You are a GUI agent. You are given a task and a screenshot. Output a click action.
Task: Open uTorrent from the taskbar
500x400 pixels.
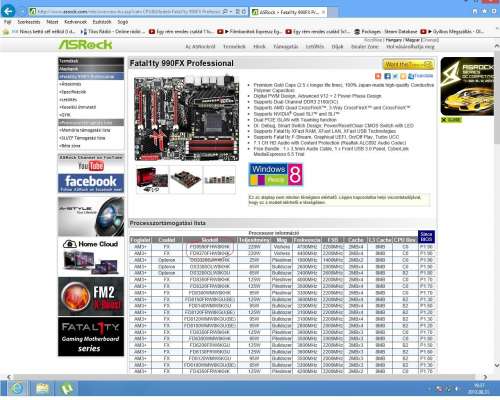(x=67, y=389)
